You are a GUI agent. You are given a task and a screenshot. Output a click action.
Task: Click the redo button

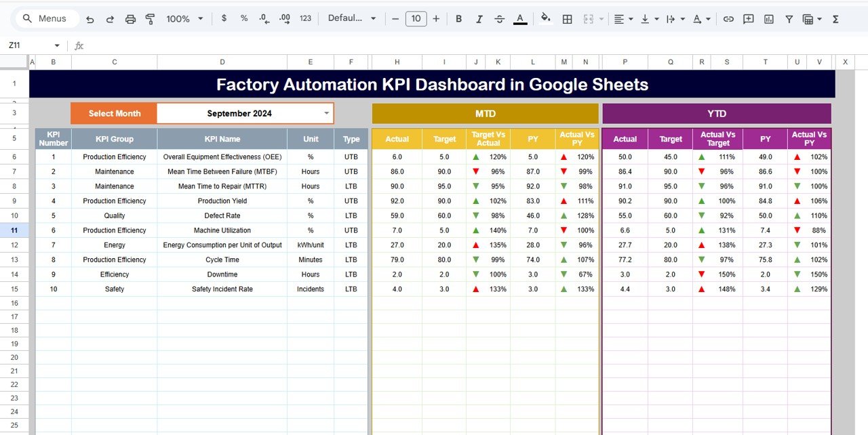(110, 18)
